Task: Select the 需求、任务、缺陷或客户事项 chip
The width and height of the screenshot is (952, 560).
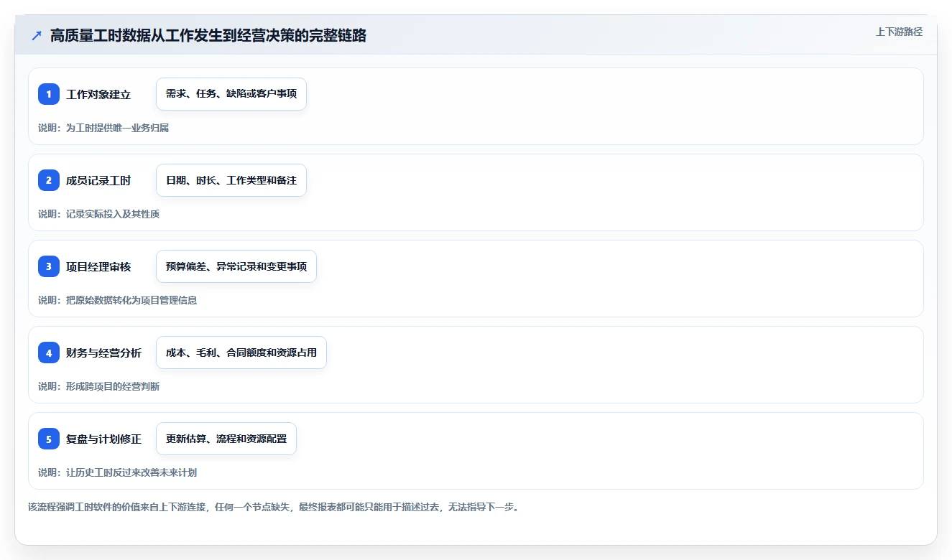Action: (231, 94)
